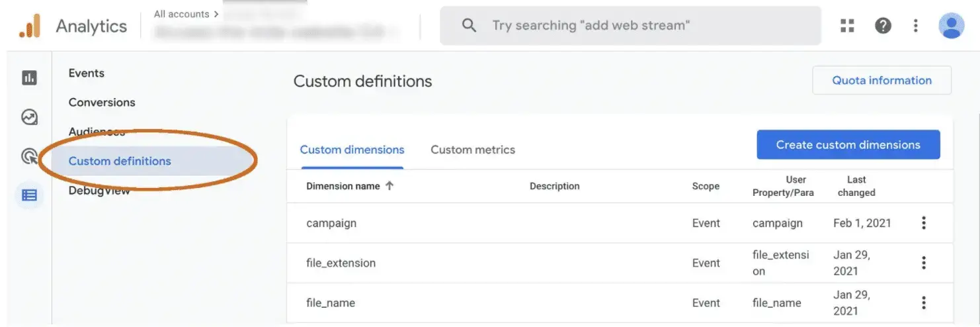
Task: Go to Conversions in side menu
Action: (102, 102)
